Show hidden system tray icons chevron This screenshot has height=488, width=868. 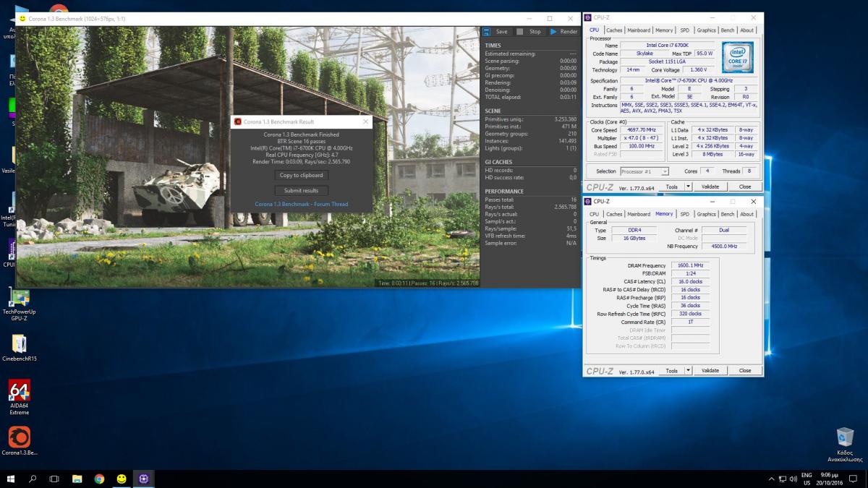point(770,479)
